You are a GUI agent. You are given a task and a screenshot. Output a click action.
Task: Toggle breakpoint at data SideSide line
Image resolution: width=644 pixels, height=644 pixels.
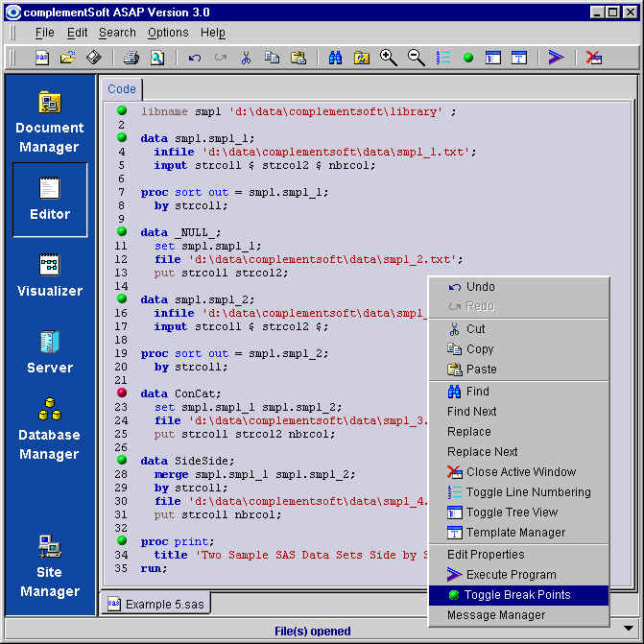tap(122, 460)
